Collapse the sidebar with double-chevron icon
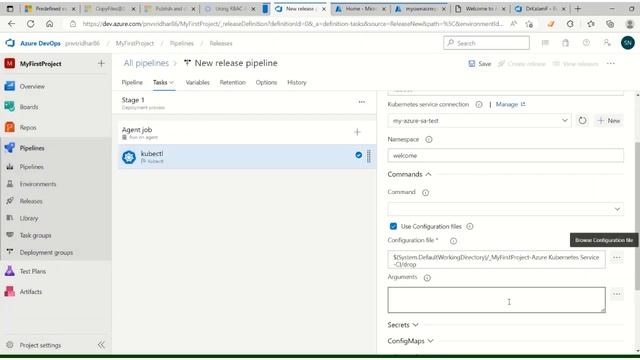Viewport: 640px width, 360px height. coord(101,345)
